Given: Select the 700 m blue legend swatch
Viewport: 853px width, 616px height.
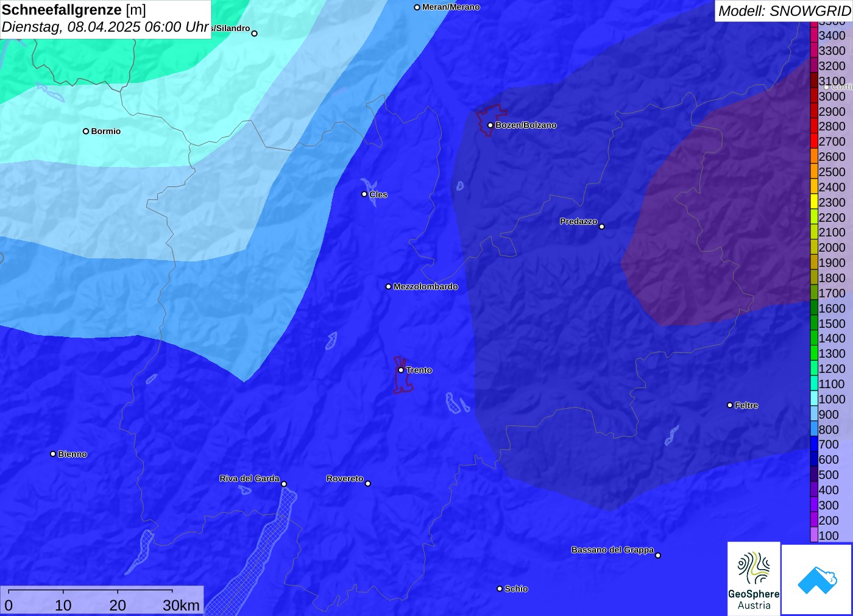Looking at the screenshot, I should (814, 444).
